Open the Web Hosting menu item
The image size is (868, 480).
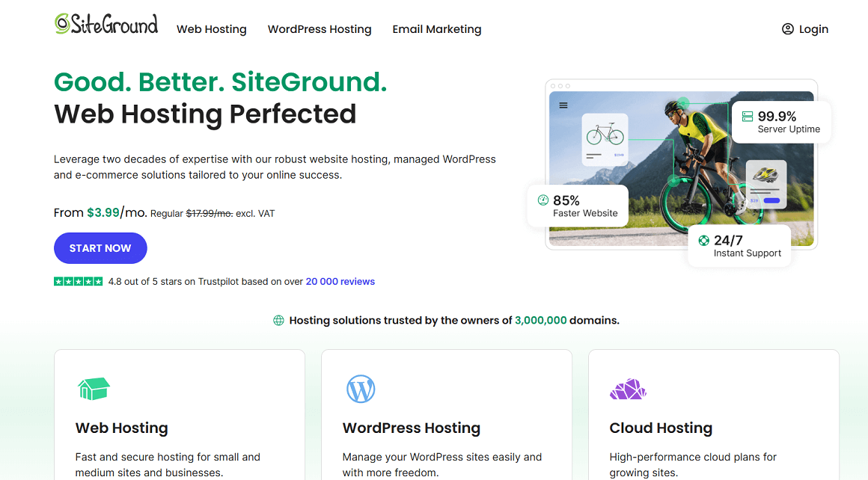click(x=211, y=29)
